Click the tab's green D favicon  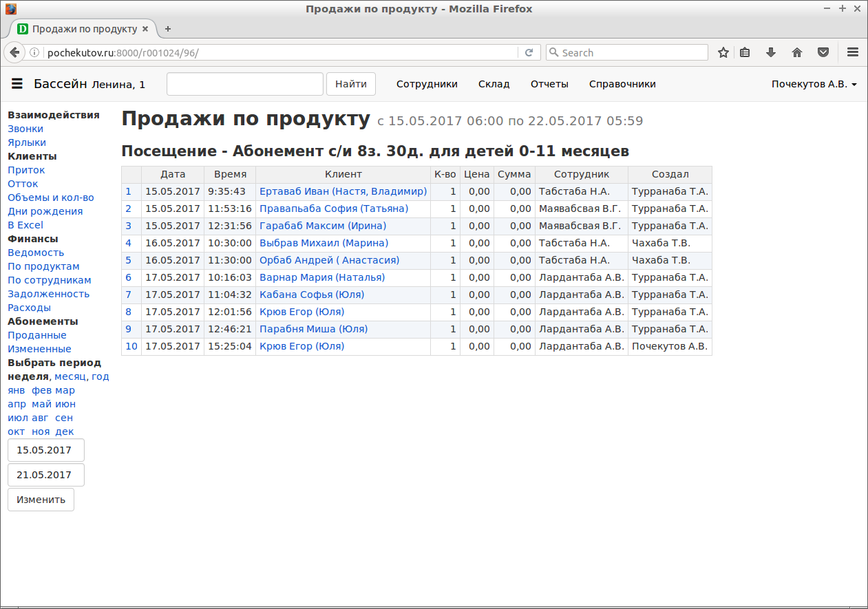(x=23, y=29)
